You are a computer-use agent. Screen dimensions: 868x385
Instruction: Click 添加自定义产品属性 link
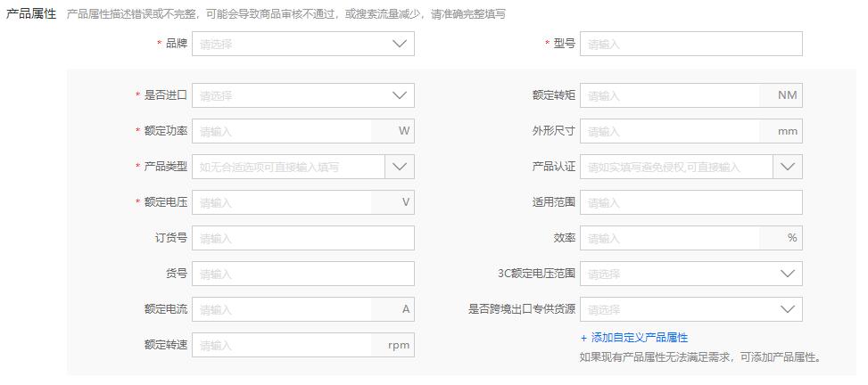coord(634,338)
